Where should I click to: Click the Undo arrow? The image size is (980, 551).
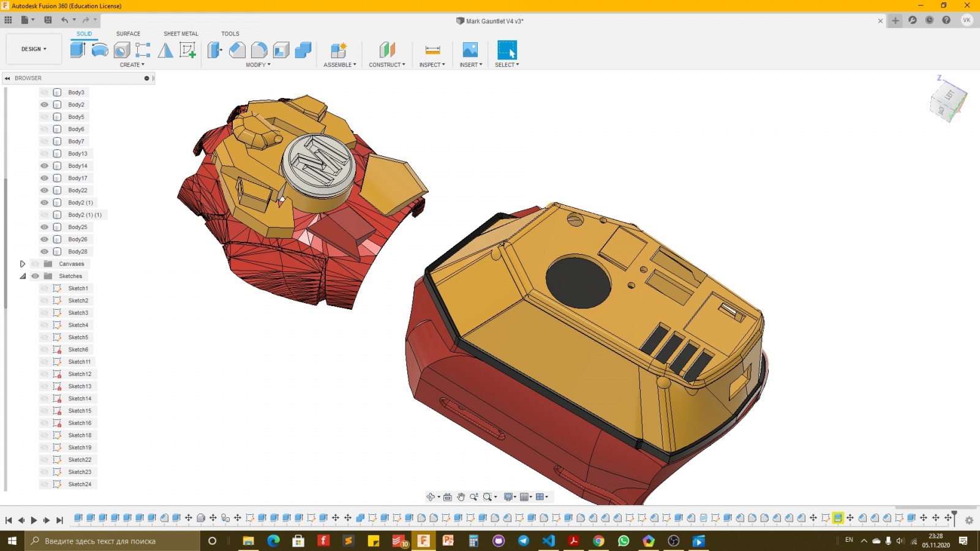(64, 20)
